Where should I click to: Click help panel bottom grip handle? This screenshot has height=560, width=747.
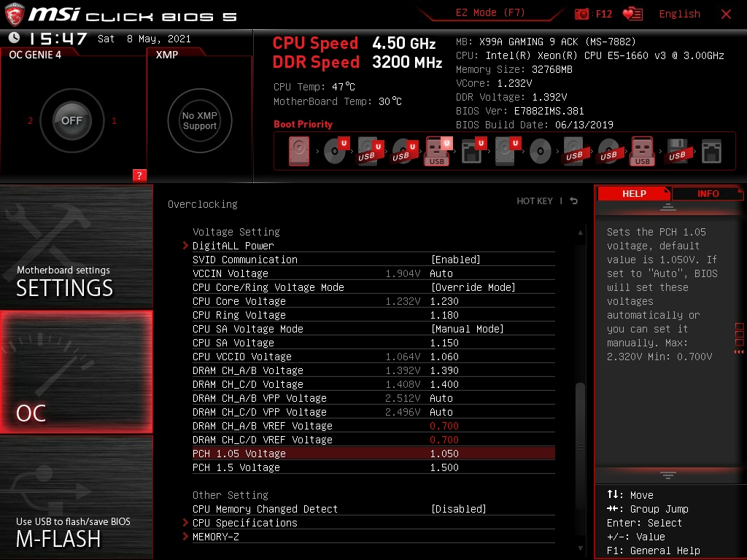point(668,475)
